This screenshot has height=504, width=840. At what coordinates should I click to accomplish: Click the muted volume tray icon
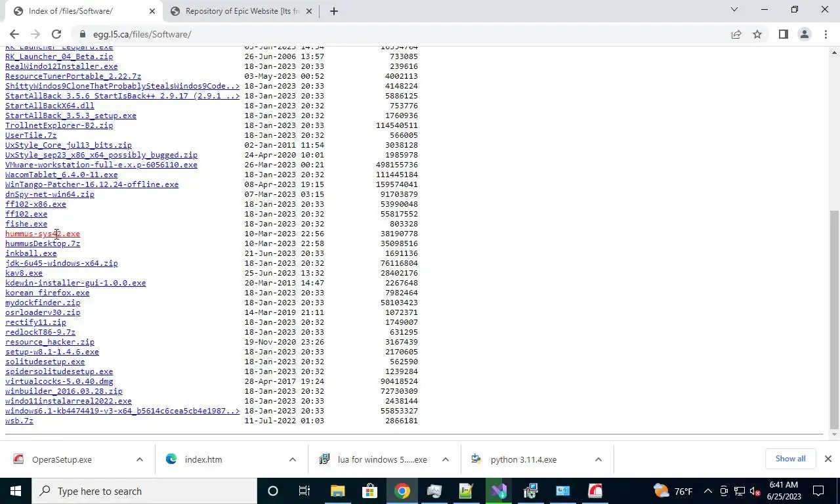(x=755, y=491)
